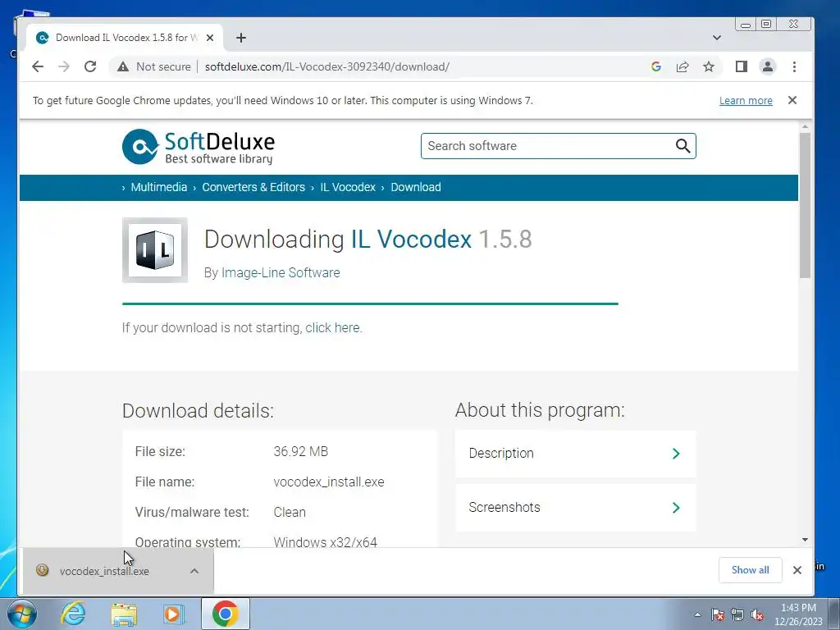This screenshot has width=840, height=630.
Task: Share this page using the share icon
Action: tap(682, 66)
